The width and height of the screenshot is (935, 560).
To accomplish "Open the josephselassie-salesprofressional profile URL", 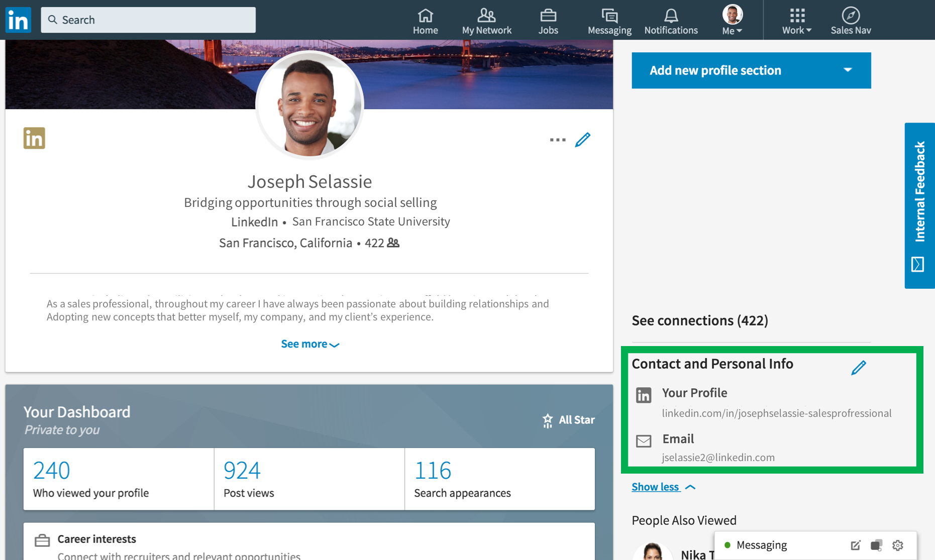I will (x=776, y=413).
